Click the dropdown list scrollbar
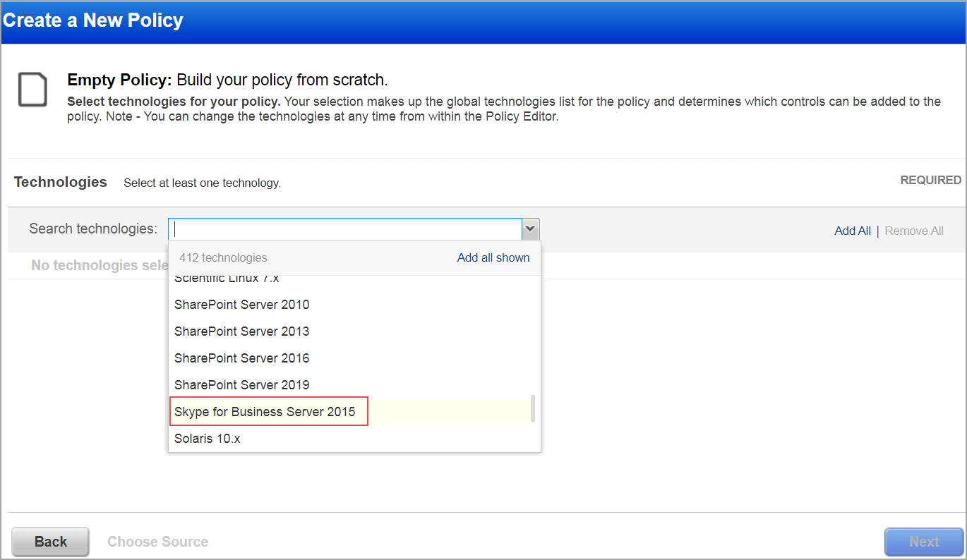 coord(533,408)
